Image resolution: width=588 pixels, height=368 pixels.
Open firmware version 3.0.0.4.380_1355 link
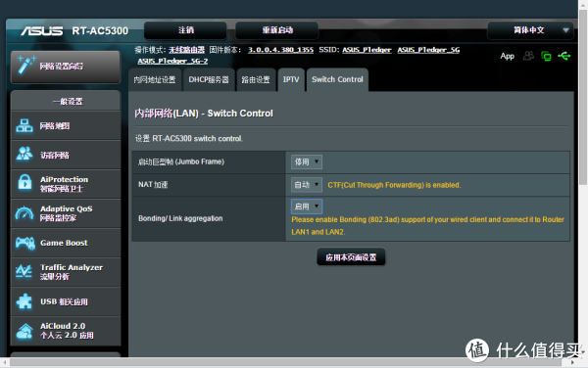pyautogui.click(x=280, y=50)
